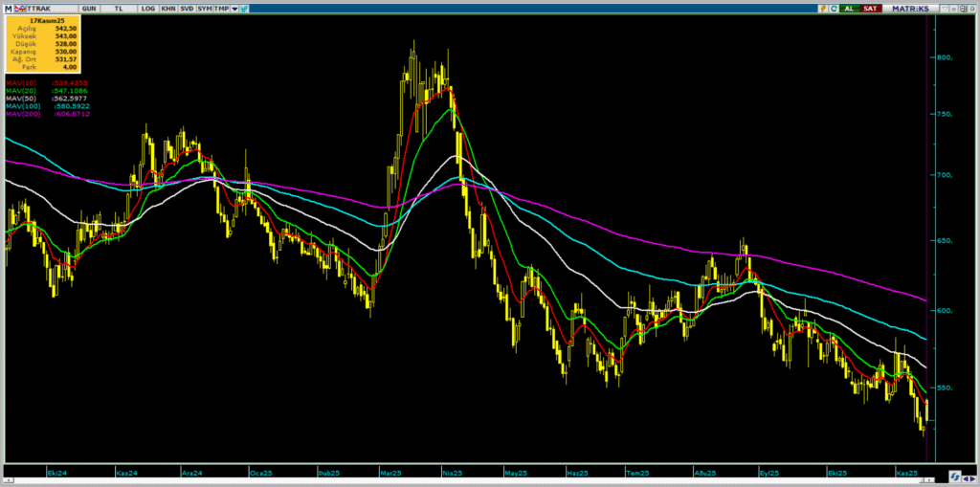Toggle the SVD level option

click(186, 8)
